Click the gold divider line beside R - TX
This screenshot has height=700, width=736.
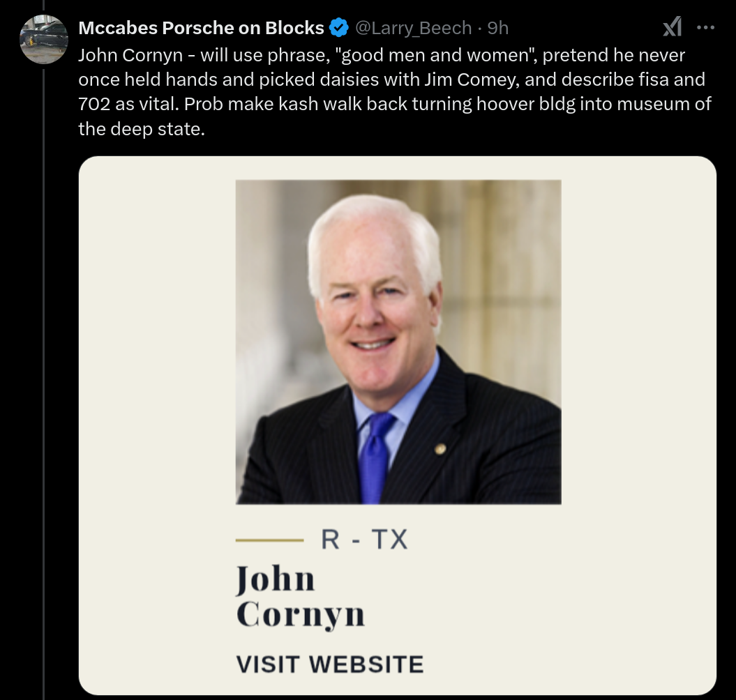point(269,540)
